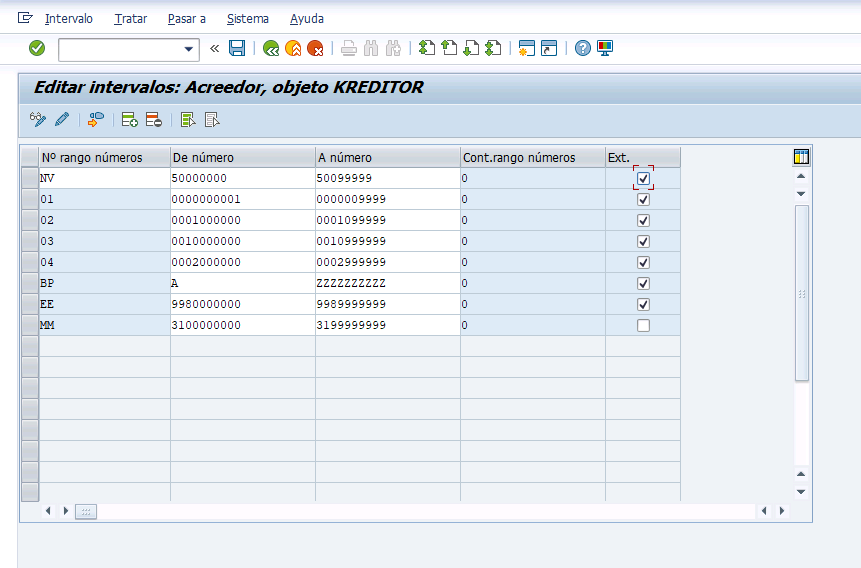The image size is (861, 568).
Task: Cancel with the red Cancel icon
Action: click(315, 48)
